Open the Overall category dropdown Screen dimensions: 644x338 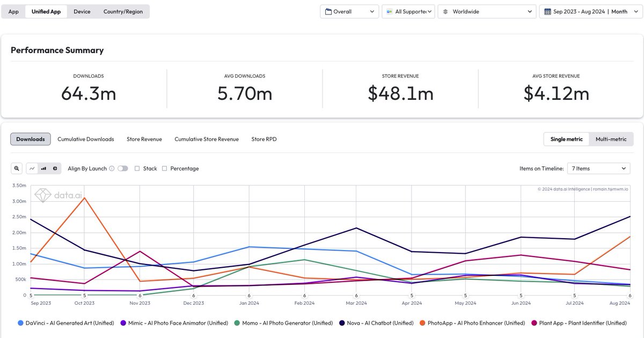[x=349, y=11]
